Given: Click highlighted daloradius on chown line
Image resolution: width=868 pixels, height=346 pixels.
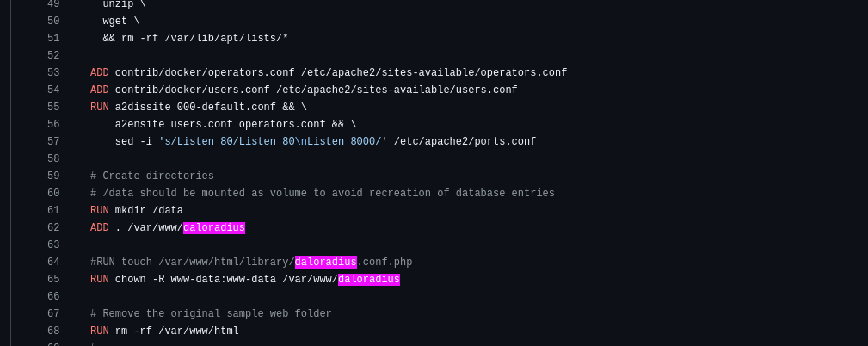Looking at the screenshot, I should 369,279.
